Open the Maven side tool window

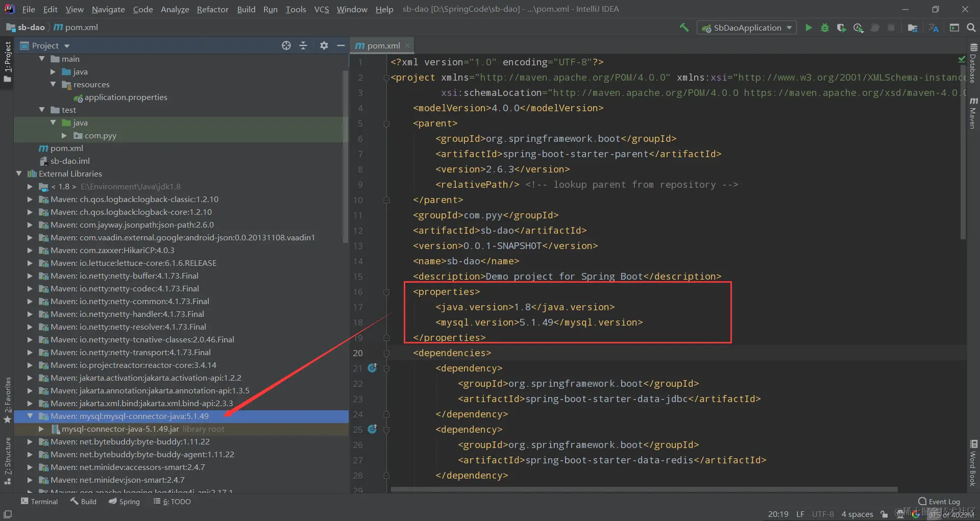tap(973, 113)
